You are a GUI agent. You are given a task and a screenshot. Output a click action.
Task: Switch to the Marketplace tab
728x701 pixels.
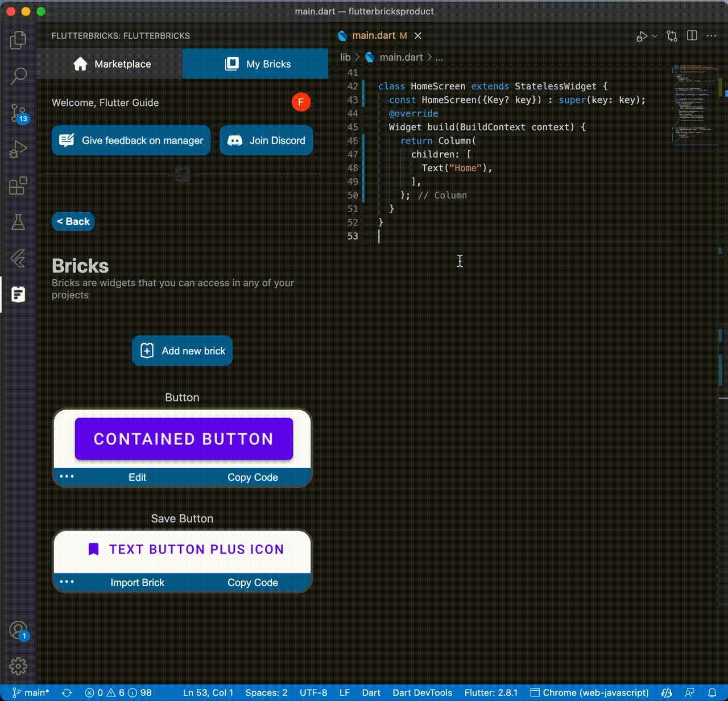110,64
